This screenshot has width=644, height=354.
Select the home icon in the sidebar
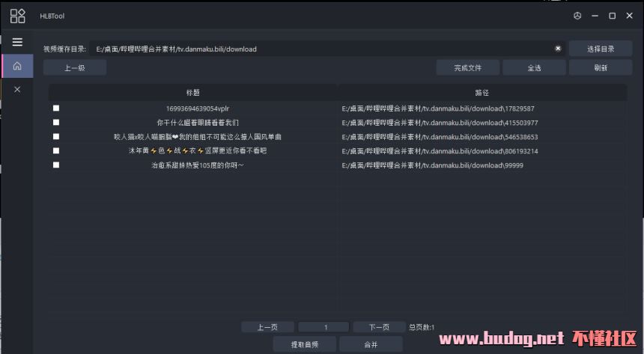(17, 66)
